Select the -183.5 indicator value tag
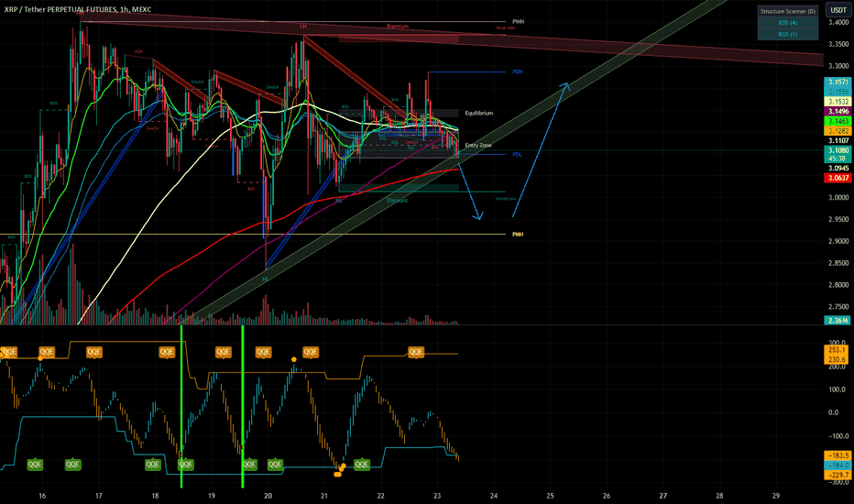 [838, 455]
